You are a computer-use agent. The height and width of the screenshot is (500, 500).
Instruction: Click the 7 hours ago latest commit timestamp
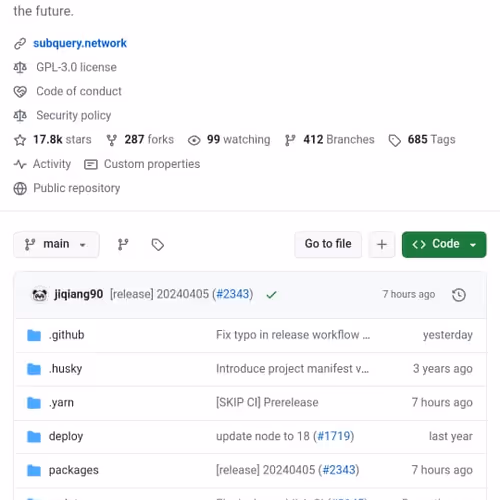click(409, 294)
